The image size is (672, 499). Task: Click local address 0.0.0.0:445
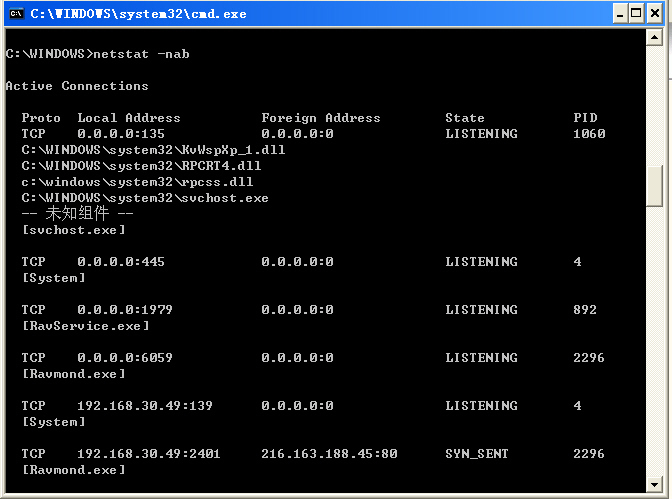click(x=121, y=262)
